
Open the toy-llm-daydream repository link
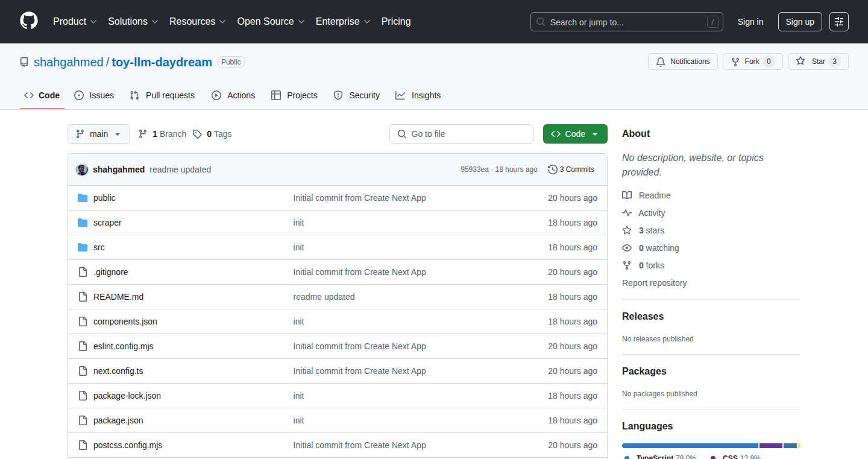click(162, 62)
